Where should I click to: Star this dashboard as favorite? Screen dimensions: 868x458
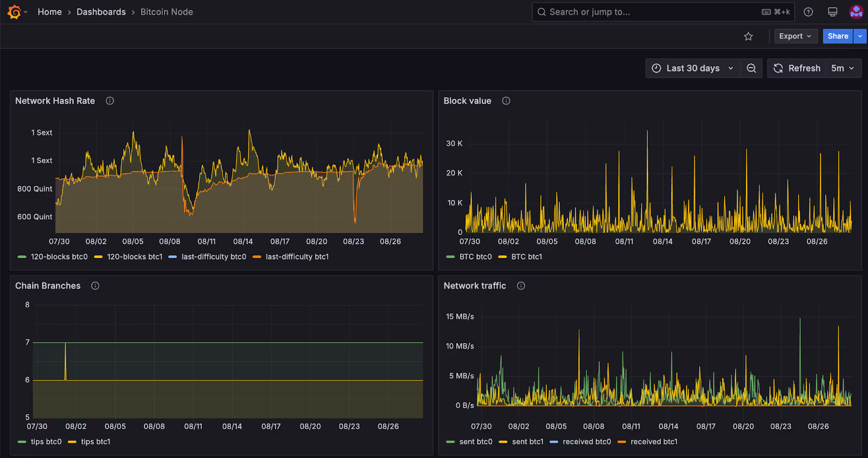tap(748, 36)
